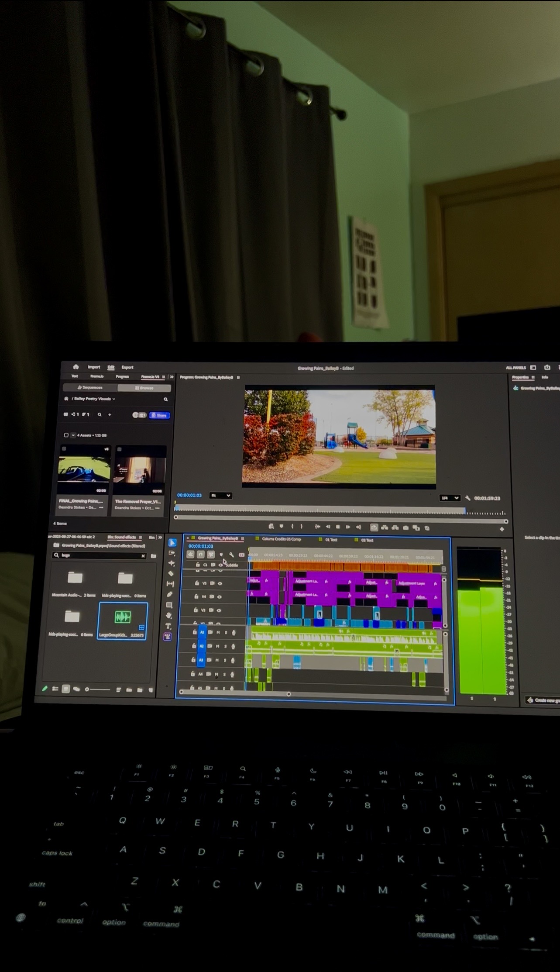Click the new bin folder icon beside bin search

[153, 556]
